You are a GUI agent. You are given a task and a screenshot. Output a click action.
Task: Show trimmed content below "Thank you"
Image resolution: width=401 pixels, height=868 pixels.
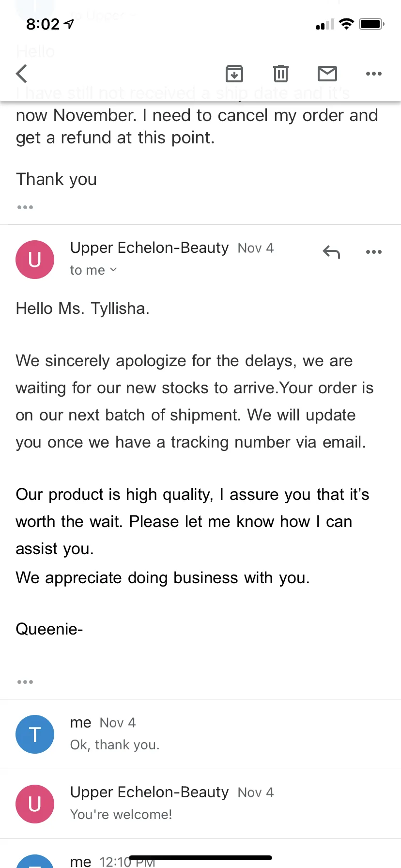25,207
